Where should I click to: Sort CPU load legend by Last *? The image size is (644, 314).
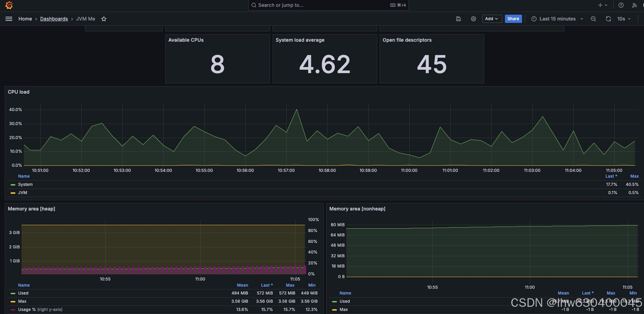(611, 176)
